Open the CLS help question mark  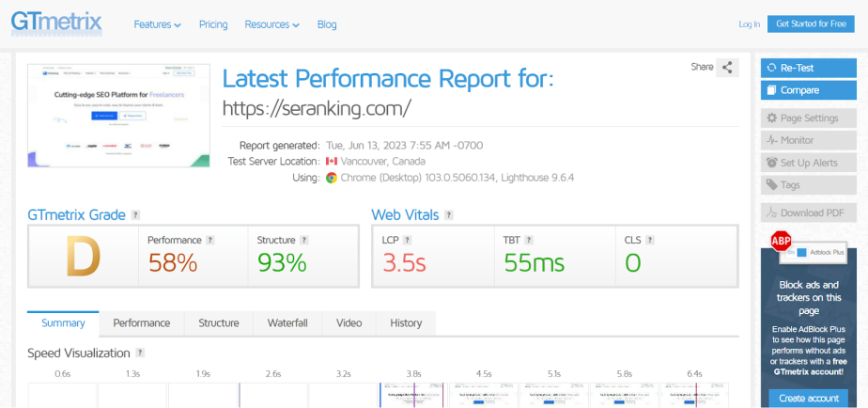650,240
